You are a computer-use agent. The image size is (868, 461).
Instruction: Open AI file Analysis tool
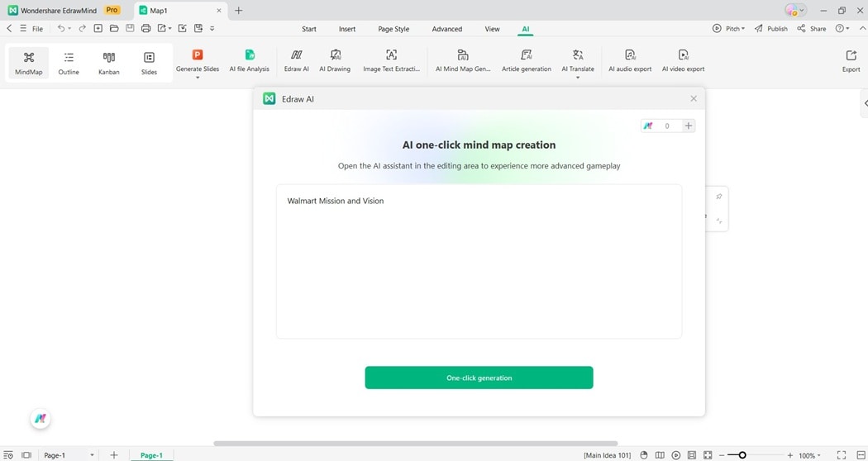pos(250,61)
